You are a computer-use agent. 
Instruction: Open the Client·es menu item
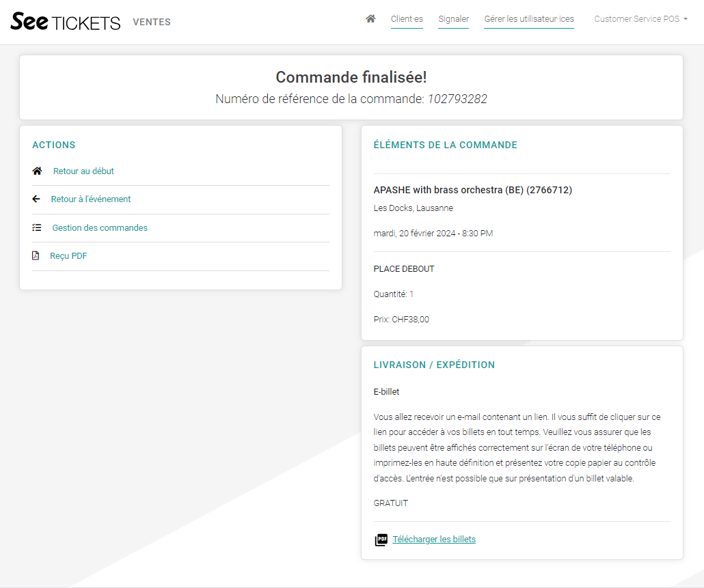[407, 19]
